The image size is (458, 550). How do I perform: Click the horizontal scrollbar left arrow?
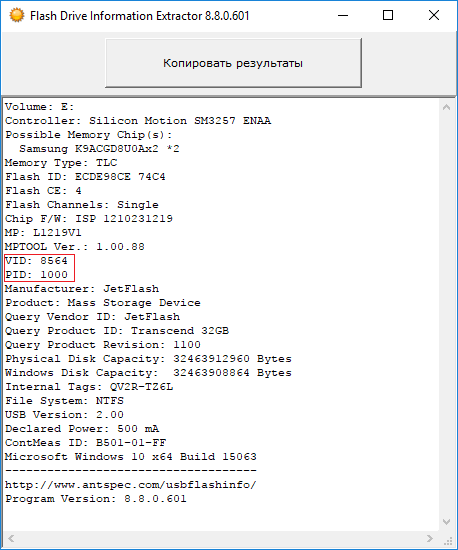[x=11, y=538]
